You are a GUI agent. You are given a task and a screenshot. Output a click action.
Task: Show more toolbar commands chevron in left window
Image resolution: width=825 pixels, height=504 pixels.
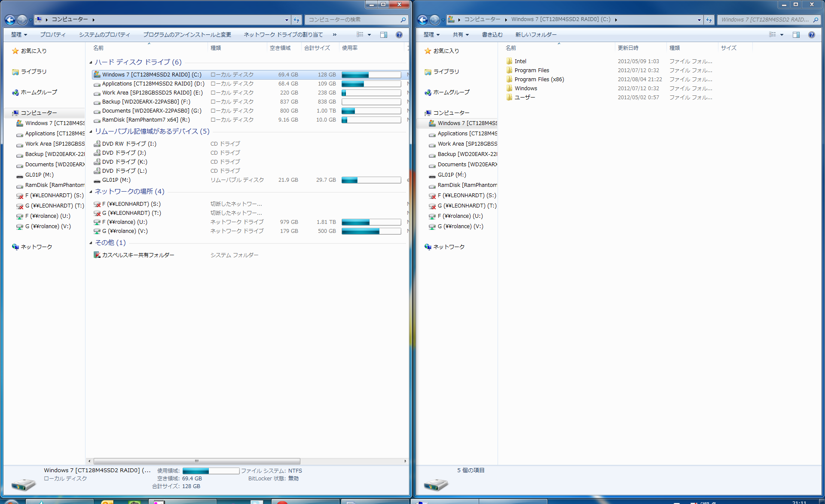coord(334,35)
